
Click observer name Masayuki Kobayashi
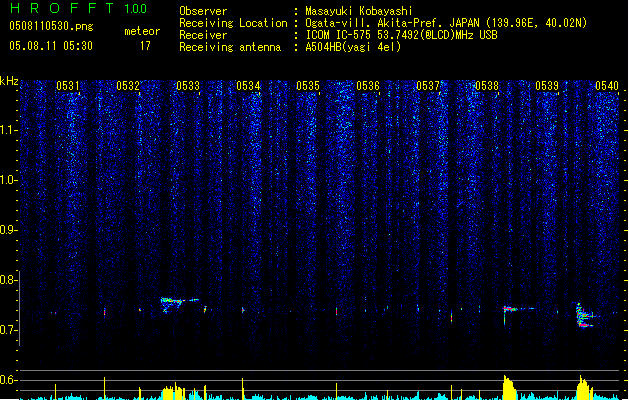[x=359, y=11]
